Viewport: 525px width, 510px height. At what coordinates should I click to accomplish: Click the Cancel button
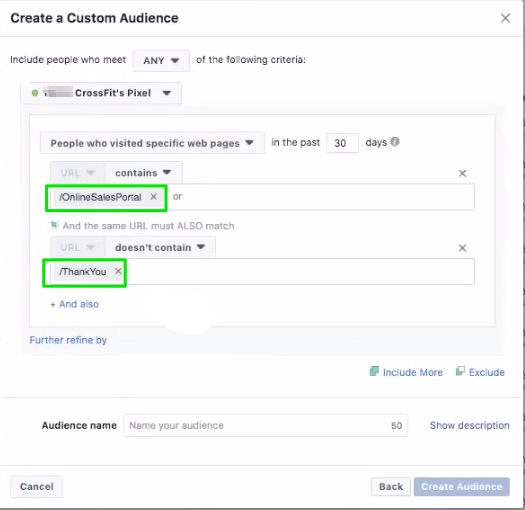tap(36, 487)
